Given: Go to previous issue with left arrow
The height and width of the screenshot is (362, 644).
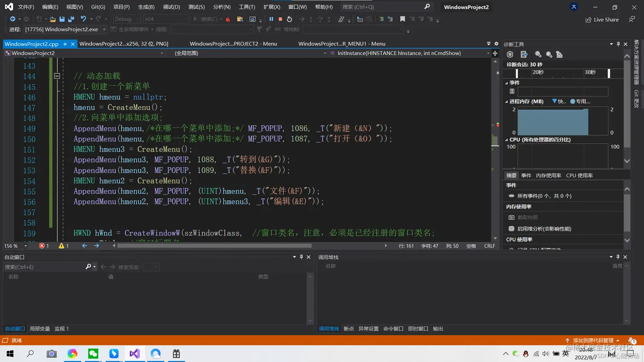Looking at the screenshot, I should [84, 246].
